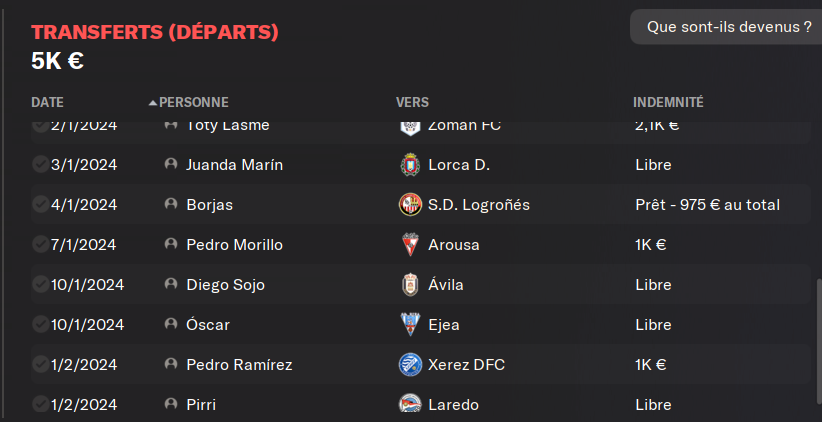Click the Laredo club badge
Image resolution: width=822 pixels, height=422 pixels.
410,404
